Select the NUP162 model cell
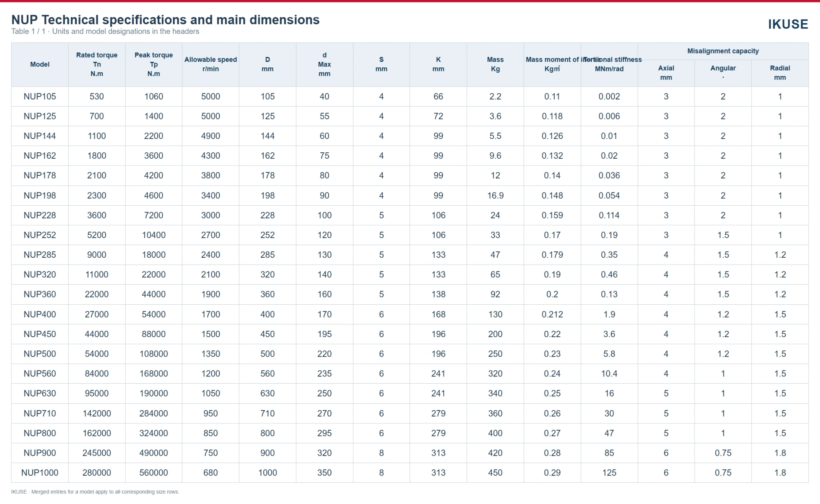 [x=40, y=156]
